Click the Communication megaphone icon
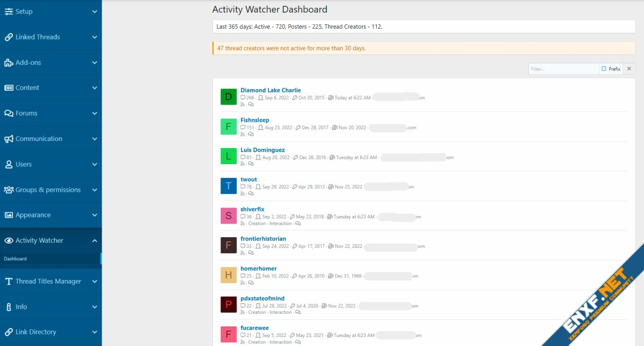The width and height of the screenshot is (644, 346). [x=9, y=139]
